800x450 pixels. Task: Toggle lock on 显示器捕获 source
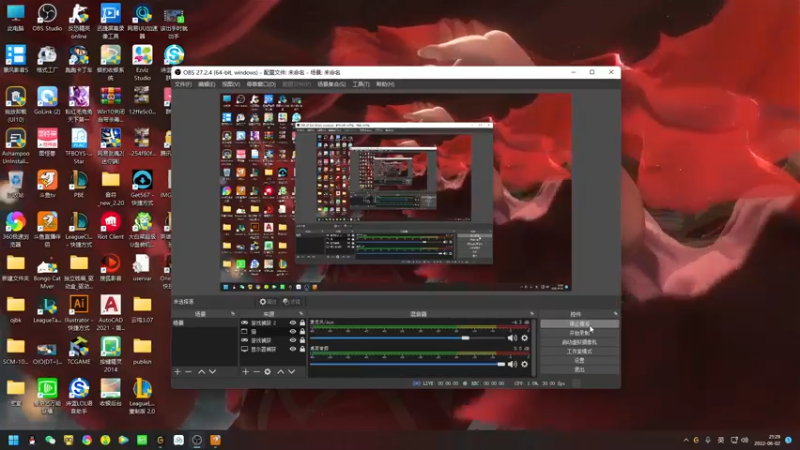pos(302,349)
